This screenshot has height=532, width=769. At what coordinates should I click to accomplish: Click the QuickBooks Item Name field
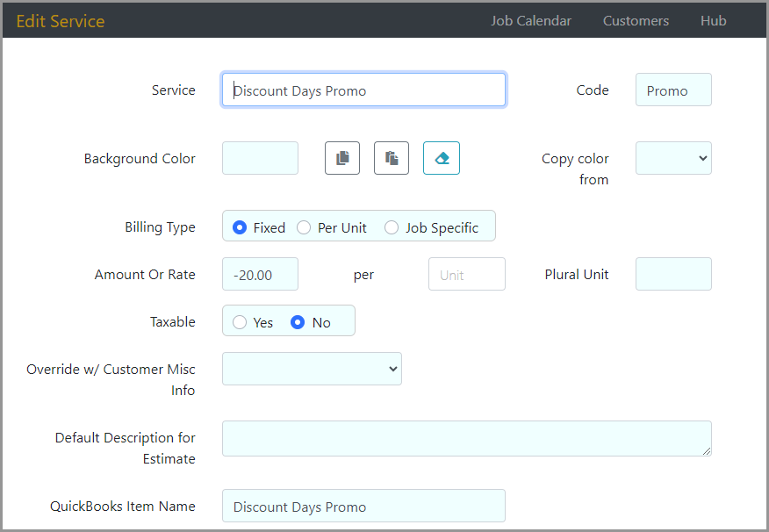(363, 507)
